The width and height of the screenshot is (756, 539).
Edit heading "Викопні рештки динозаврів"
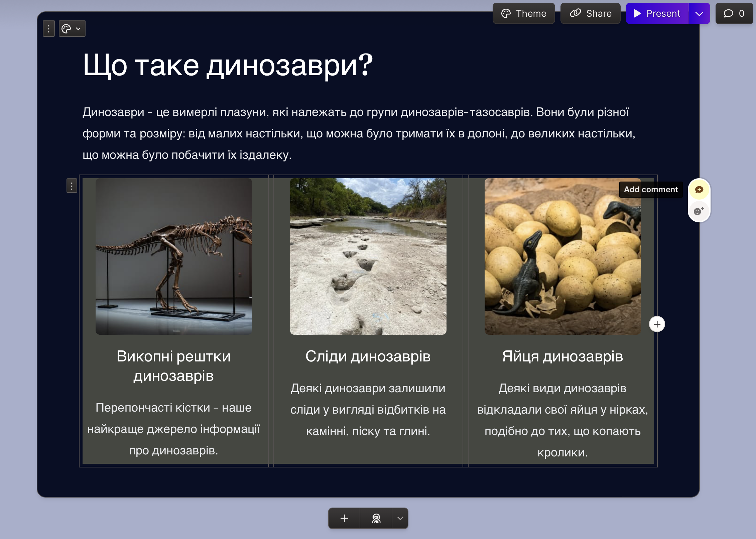click(x=174, y=366)
